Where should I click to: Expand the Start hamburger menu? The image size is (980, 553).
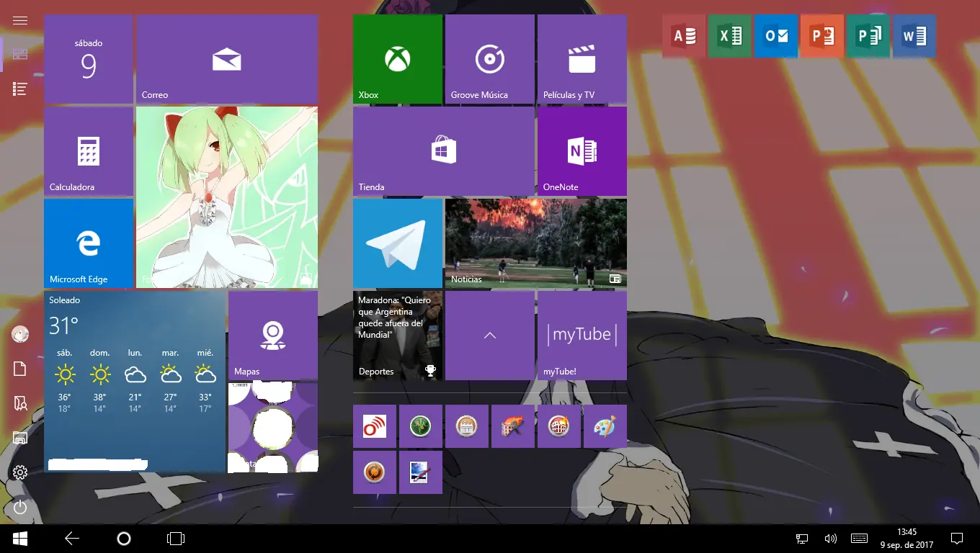click(20, 20)
